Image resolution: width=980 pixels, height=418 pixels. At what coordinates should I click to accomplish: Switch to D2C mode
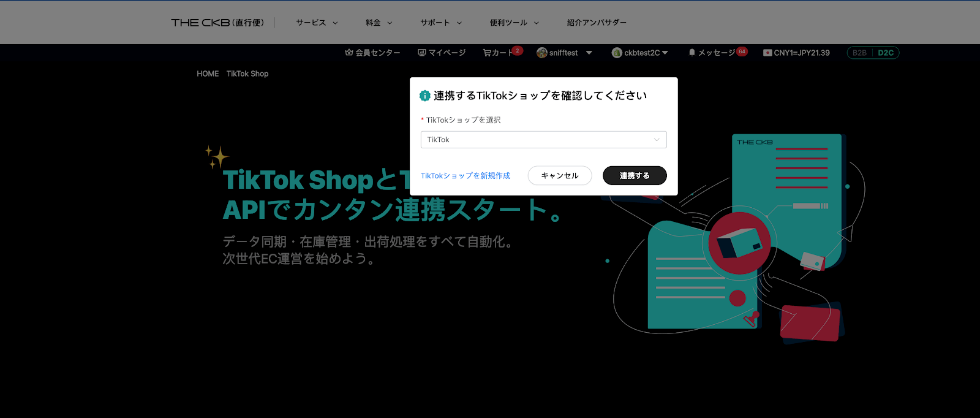(x=886, y=53)
